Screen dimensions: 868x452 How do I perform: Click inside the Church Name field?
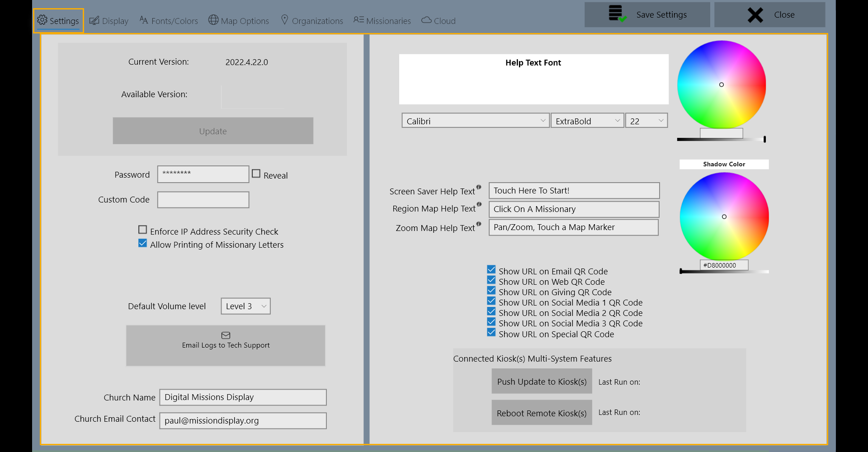(242, 397)
